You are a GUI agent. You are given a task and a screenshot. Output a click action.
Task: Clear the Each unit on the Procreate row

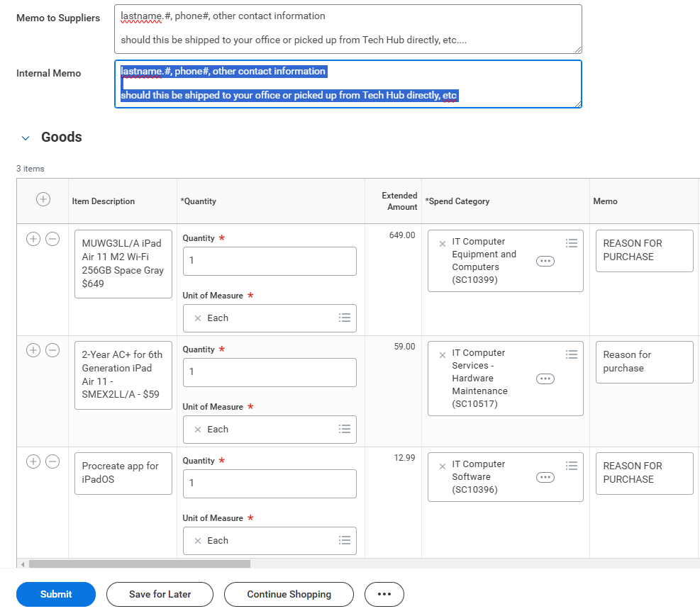tap(198, 540)
